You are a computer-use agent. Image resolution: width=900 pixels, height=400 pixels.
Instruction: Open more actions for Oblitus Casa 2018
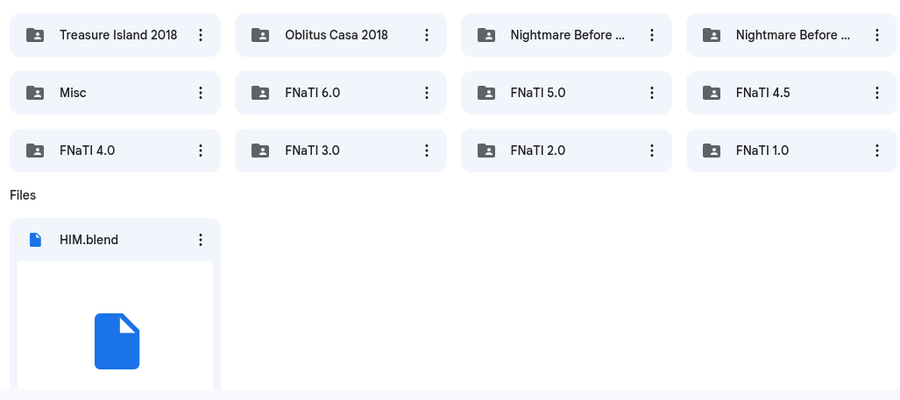[426, 35]
